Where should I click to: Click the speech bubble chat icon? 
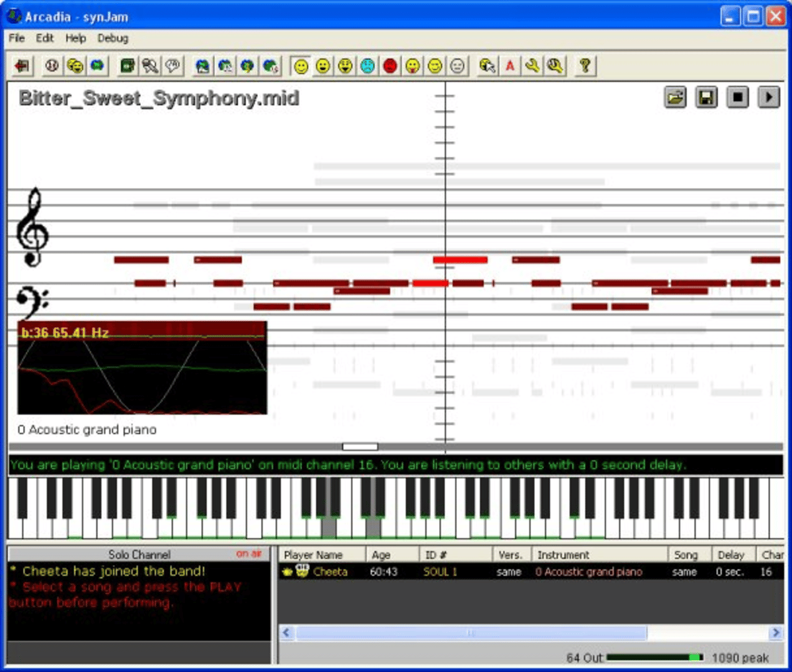click(x=172, y=65)
